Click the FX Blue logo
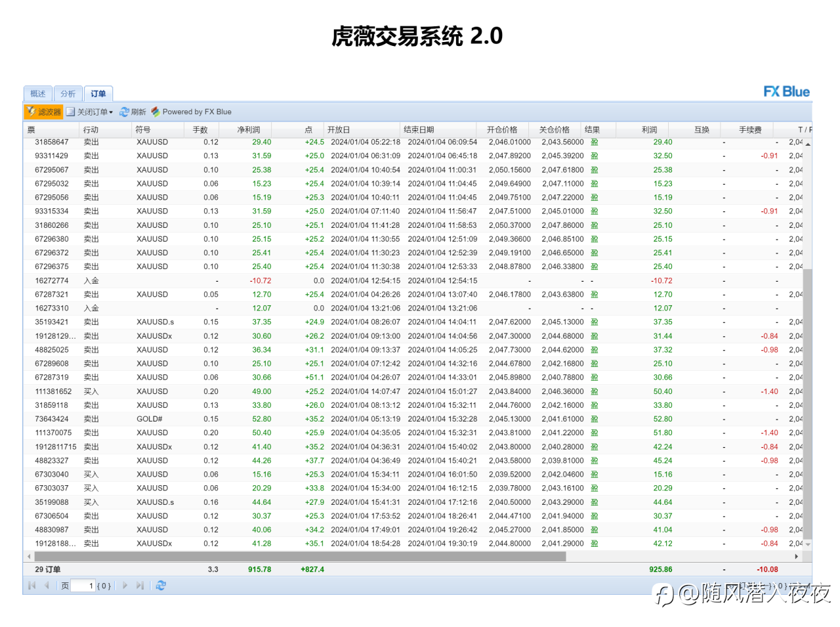 coord(786,92)
